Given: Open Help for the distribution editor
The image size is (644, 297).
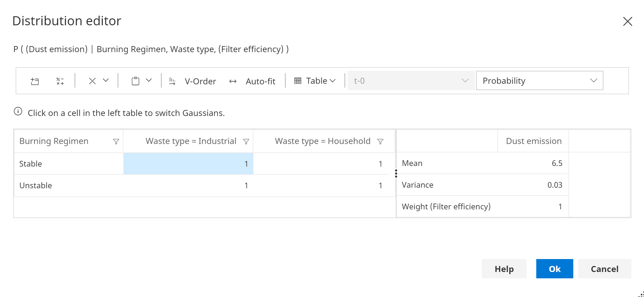Looking at the screenshot, I should click(504, 269).
